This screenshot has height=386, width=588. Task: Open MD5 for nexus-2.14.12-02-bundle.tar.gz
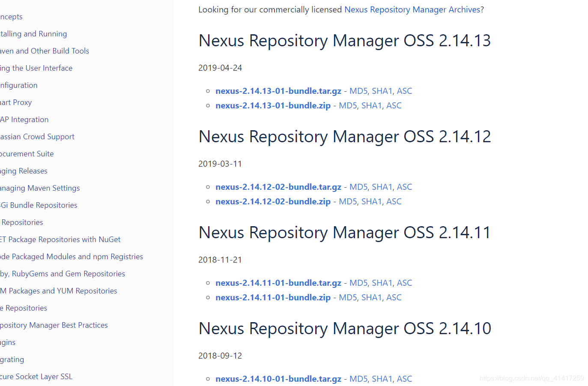358,187
